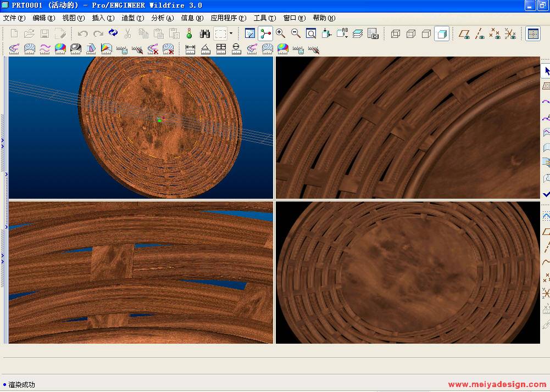The width and height of the screenshot is (550, 392).
Task: Click the 渲染成功 status message
Action: [x=21, y=385]
